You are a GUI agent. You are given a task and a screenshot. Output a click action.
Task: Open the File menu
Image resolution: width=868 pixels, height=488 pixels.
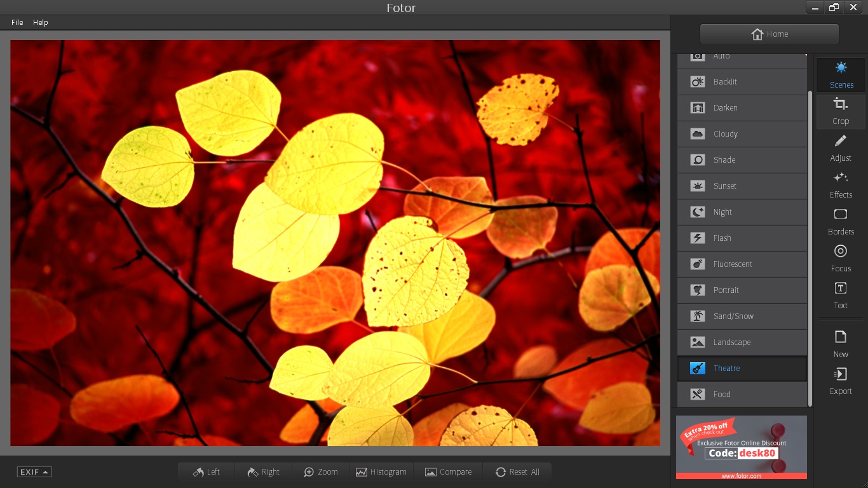[x=17, y=22]
